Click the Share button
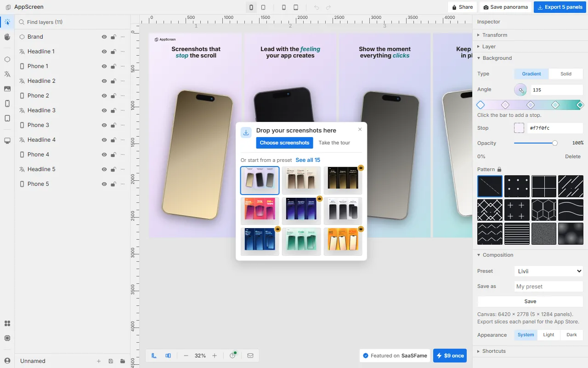588x368 pixels. click(462, 7)
